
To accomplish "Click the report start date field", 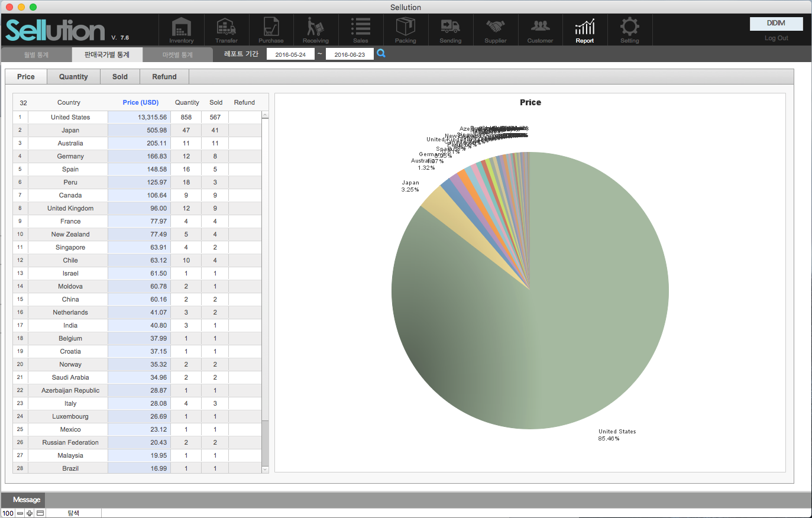I will click(290, 54).
